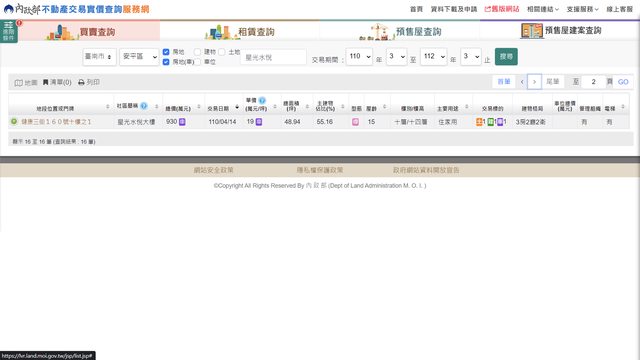Open the bookmarked list (0) icon
The image size is (640, 360).
coord(46,82)
